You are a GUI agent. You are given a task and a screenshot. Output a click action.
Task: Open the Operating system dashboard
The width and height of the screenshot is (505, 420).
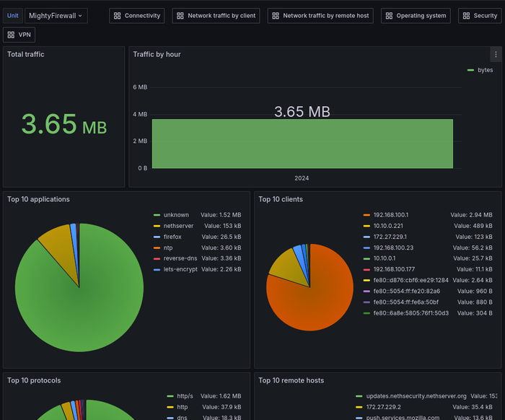[416, 15]
